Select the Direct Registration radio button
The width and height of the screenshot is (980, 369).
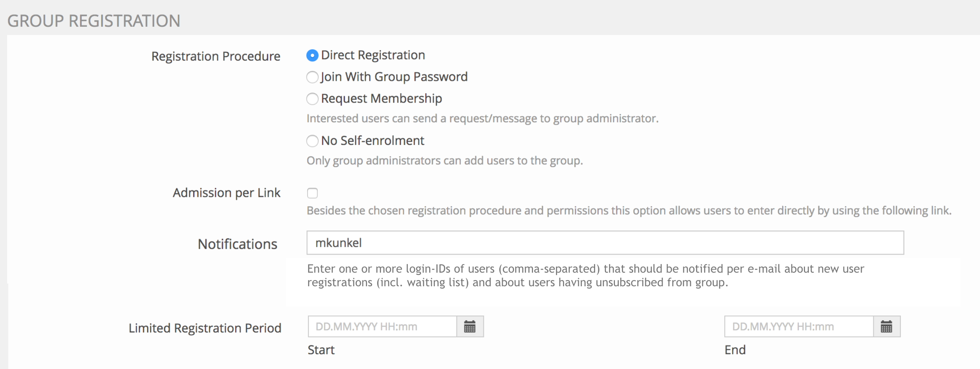(x=312, y=56)
